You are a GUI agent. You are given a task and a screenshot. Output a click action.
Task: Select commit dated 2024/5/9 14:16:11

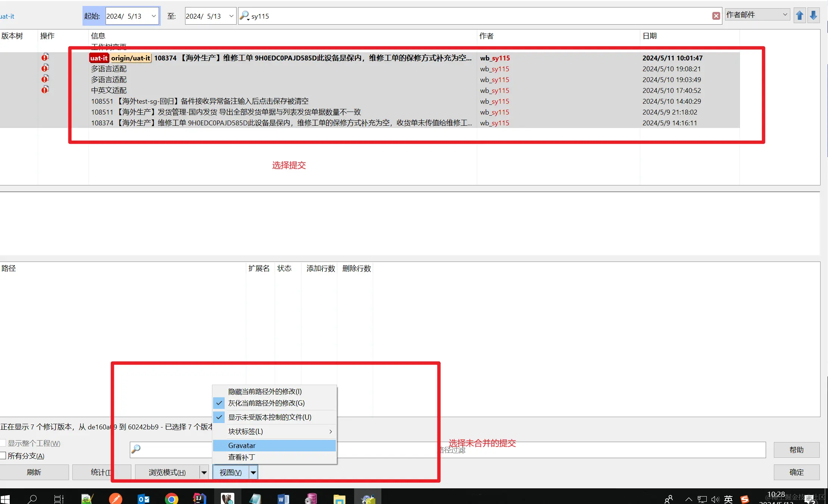369,123
